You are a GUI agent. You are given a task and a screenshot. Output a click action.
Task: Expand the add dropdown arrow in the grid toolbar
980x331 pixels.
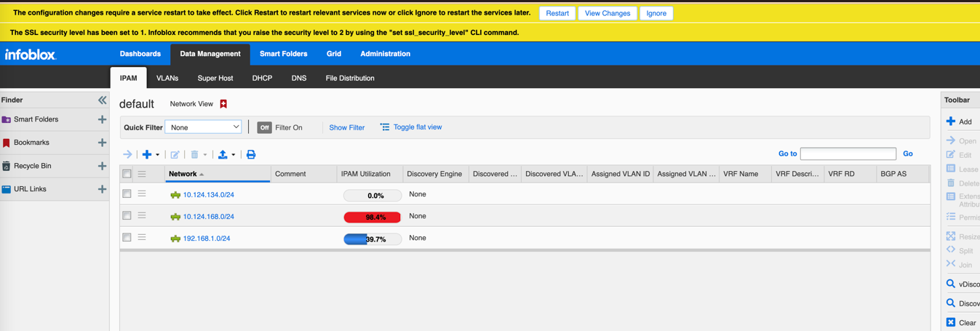(x=157, y=155)
